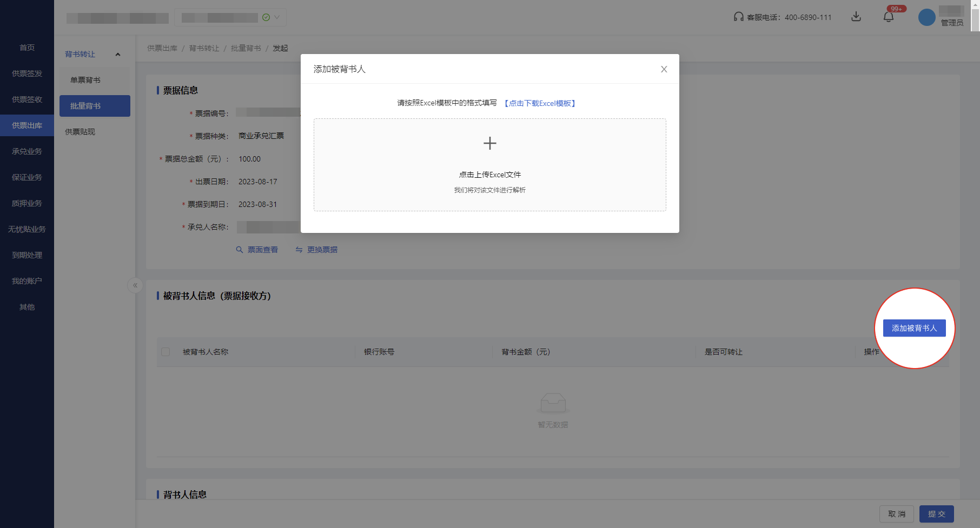
Task: Select 供票出库 in the sidebar
Action: (27, 125)
